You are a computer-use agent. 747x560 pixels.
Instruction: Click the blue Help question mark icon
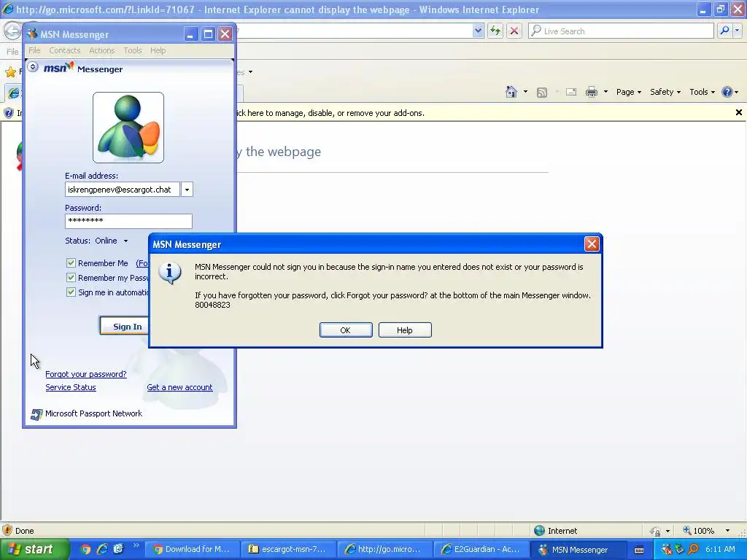tap(727, 92)
